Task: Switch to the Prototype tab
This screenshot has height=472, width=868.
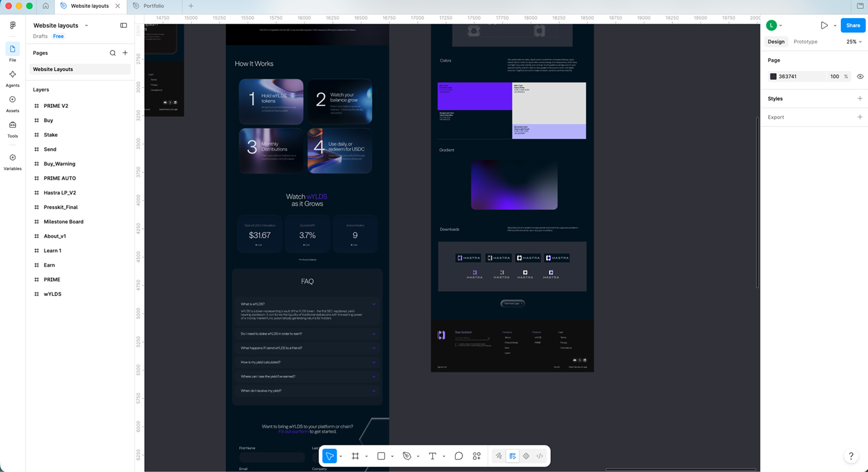Action: [x=805, y=42]
